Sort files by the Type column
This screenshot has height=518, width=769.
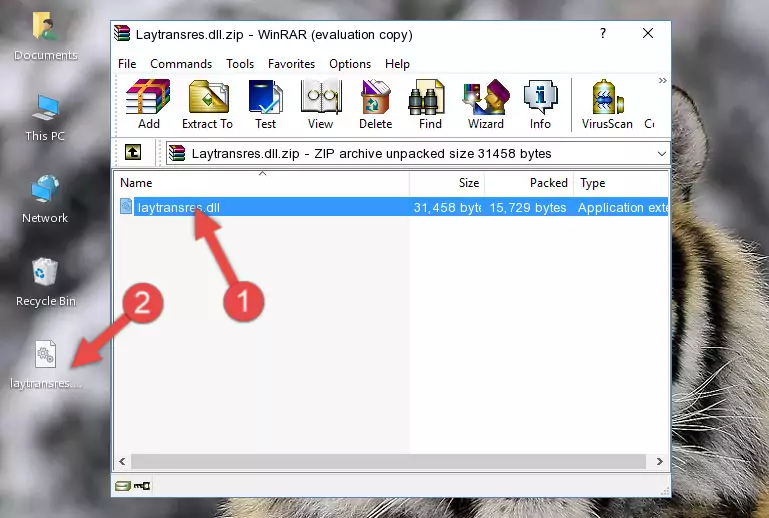pyautogui.click(x=620, y=182)
